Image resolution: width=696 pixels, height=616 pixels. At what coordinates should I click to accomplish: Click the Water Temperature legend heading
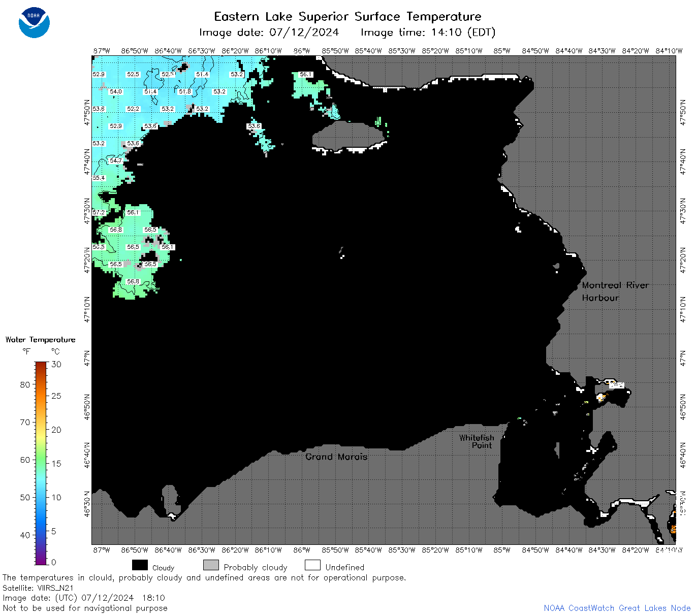[x=40, y=340]
